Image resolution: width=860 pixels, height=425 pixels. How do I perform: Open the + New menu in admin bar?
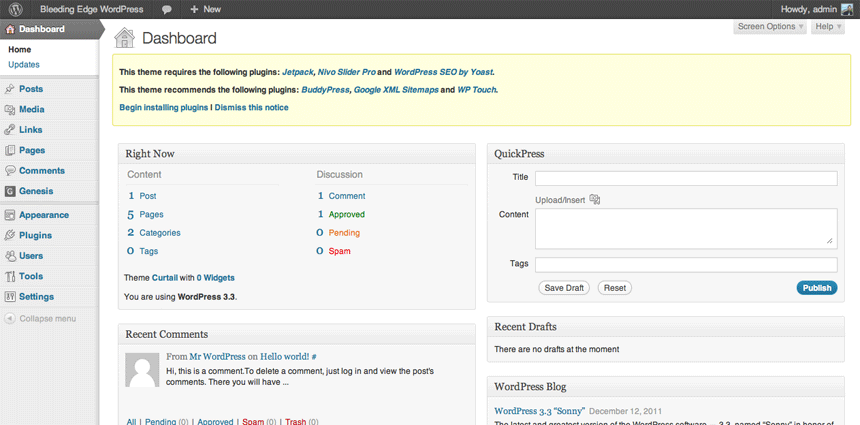pos(205,9)
